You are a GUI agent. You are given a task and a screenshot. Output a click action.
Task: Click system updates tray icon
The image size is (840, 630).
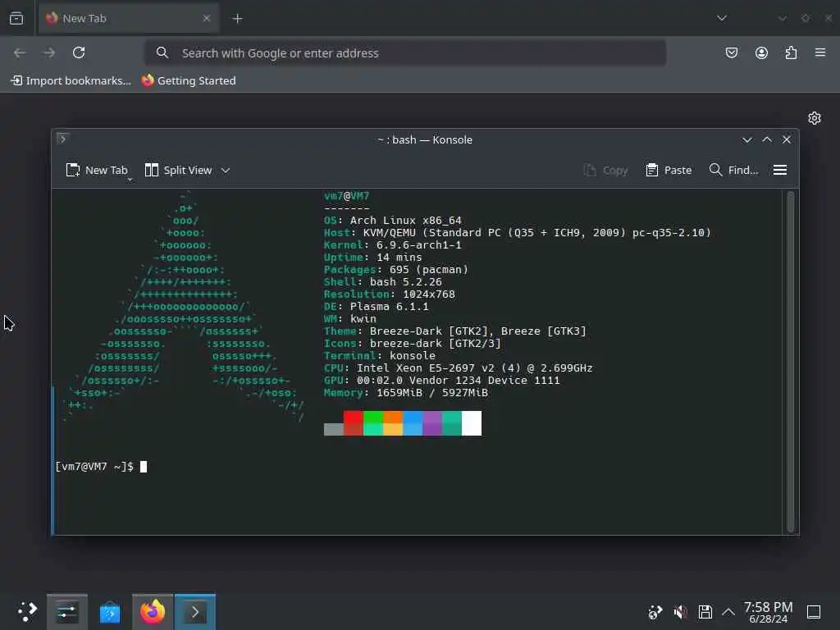(655, 612)
